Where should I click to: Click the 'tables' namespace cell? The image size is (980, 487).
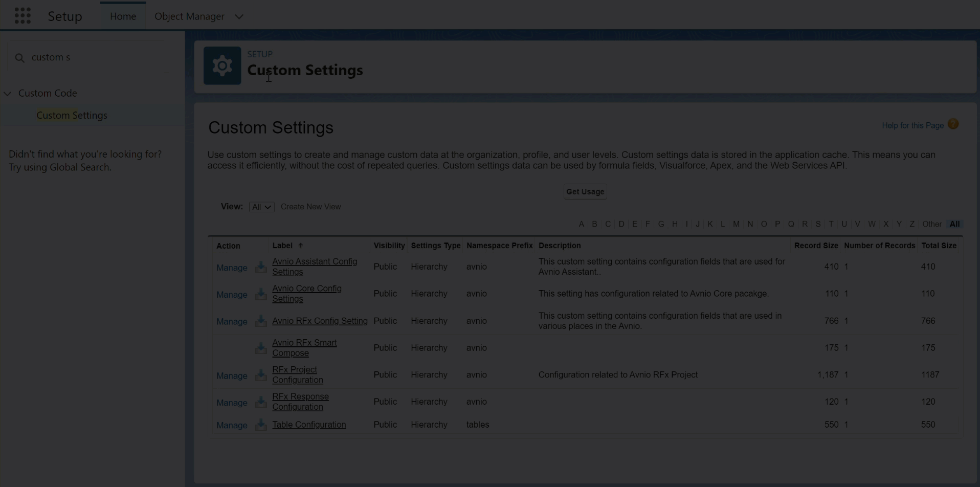[478, 425]
